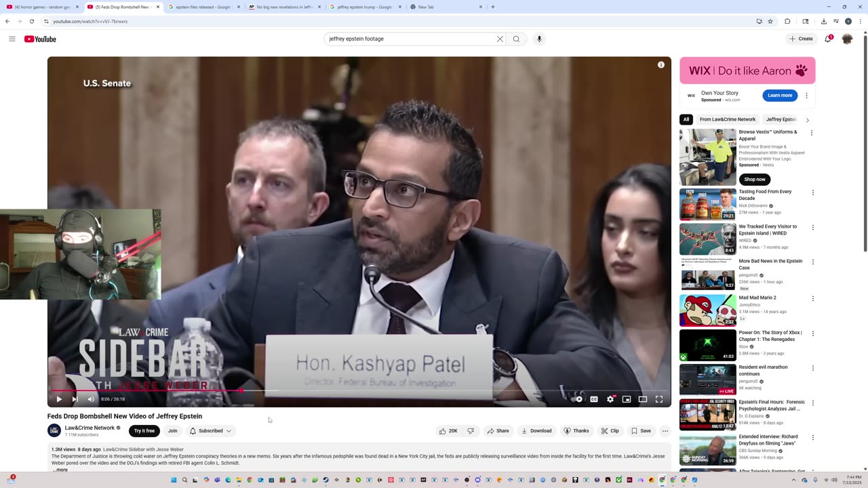Viewport: 868px width, 488px height.
Task: Dislike the video
Action: [x=471, y=431]
